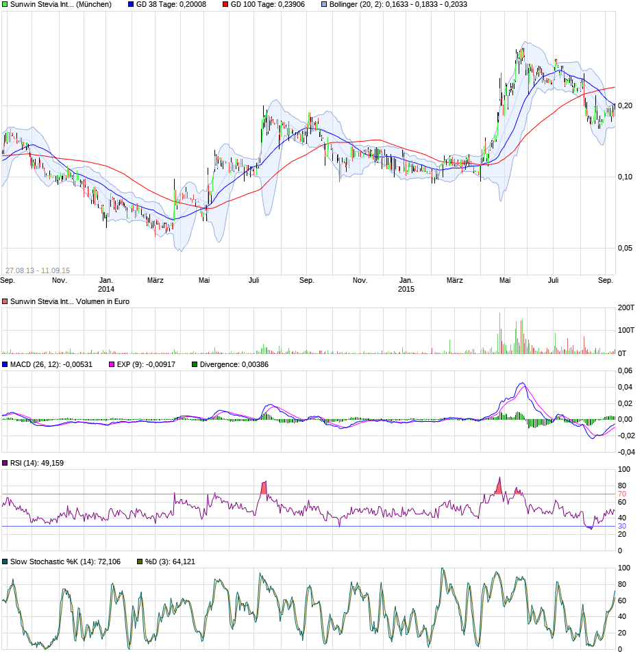644x656 pixels.
Task: Click the date range '27.08.13 - 11.09.15'
Action: [x=38, y=270]
